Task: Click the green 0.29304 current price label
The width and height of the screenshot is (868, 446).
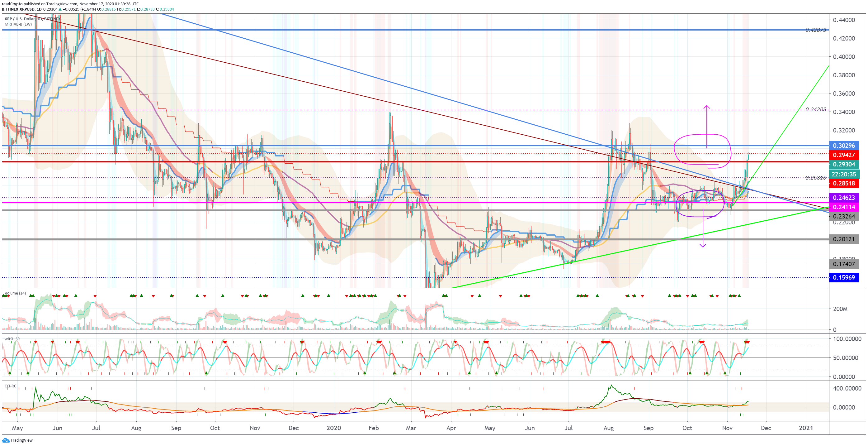Action: point(844,165)
